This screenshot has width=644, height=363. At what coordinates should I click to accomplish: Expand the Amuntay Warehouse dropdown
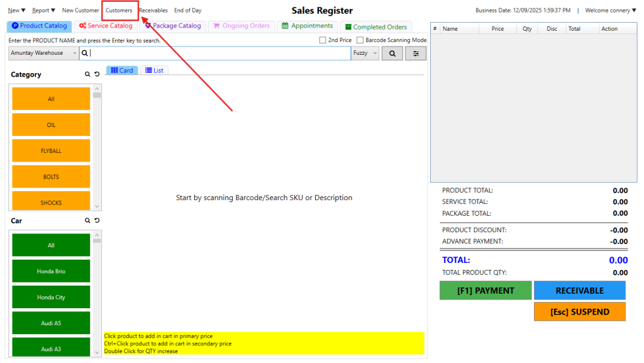(43, 53)
